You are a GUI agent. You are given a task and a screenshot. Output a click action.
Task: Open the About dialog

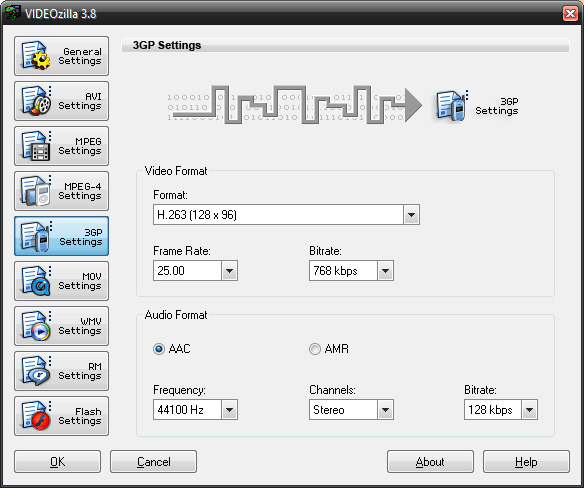(x=430, y=462)
